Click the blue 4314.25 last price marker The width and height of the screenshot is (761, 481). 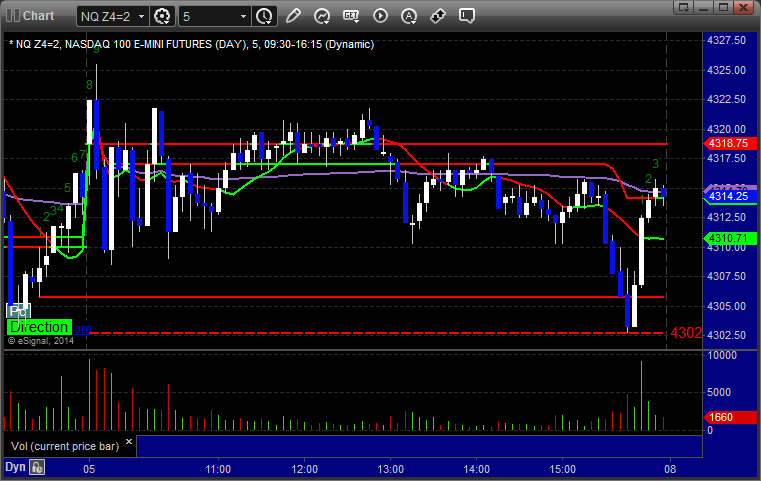pos(729,196)
